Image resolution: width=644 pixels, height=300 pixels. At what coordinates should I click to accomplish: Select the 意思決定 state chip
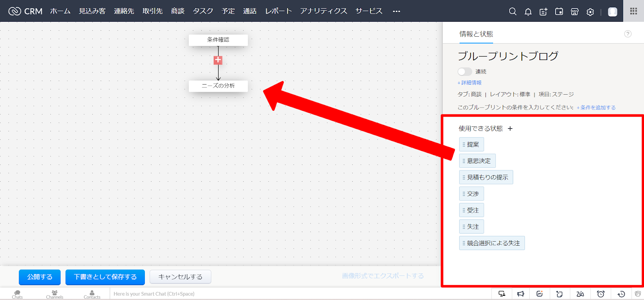477,161
